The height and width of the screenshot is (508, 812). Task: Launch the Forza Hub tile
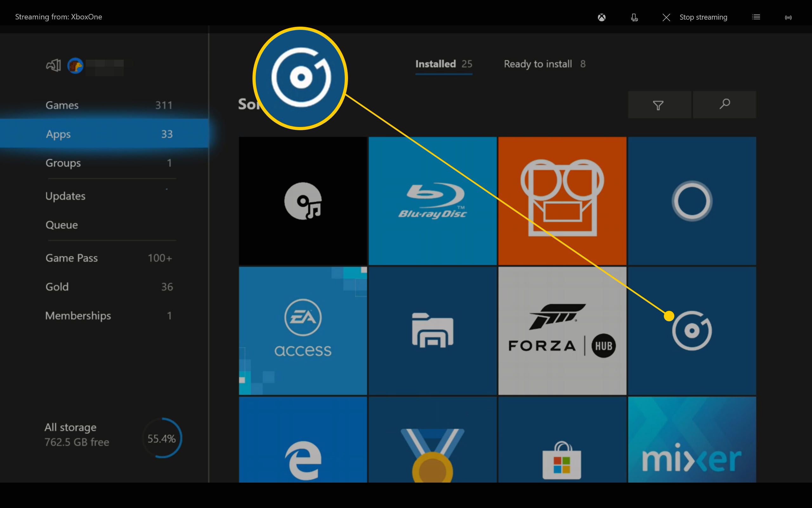(562, 331)
